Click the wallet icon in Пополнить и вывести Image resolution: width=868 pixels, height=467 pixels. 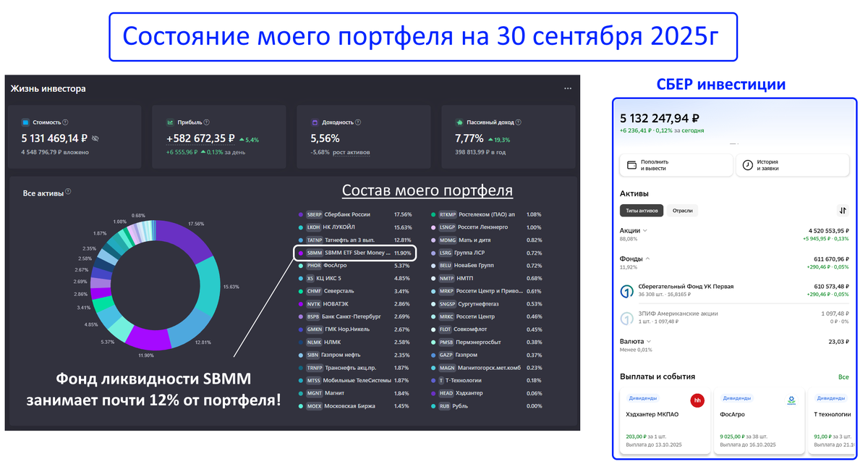click(x=631, y=165)
